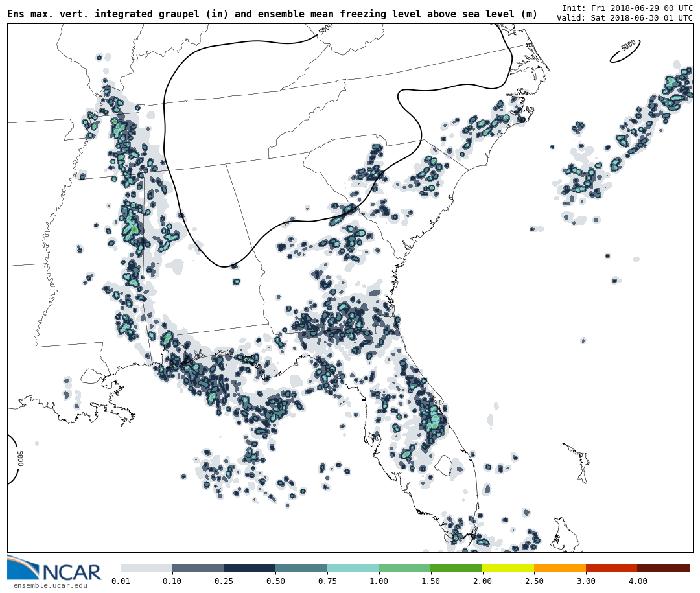700x593 pixels.
Task: Choose the dark navy 0.25–0.50 legend swatch
Action: click(x=250, y=568)
